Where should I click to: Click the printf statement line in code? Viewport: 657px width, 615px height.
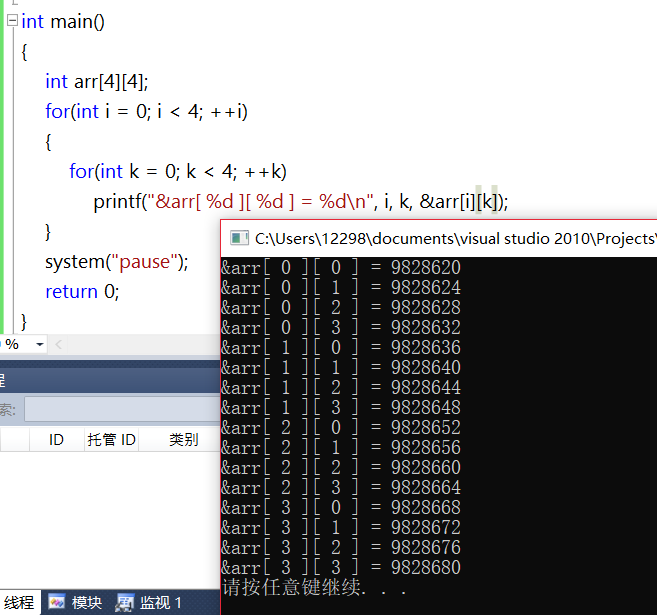click(x=300, y=202)
